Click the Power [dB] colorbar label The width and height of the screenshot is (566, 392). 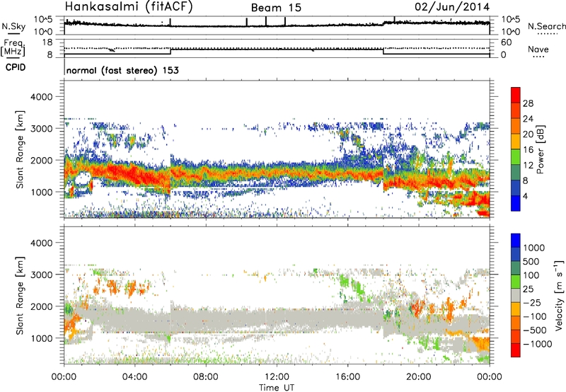540,149
